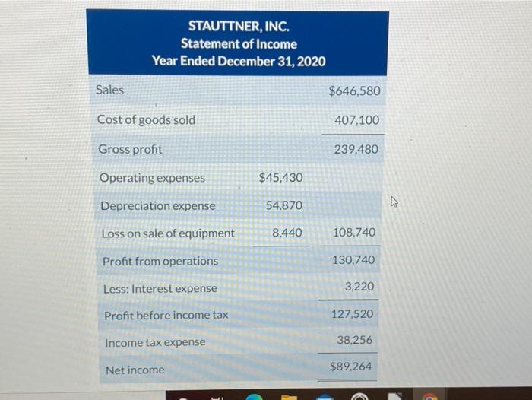Click the Task View taskbar icon

pyautogui.click(x=217, y=398)
